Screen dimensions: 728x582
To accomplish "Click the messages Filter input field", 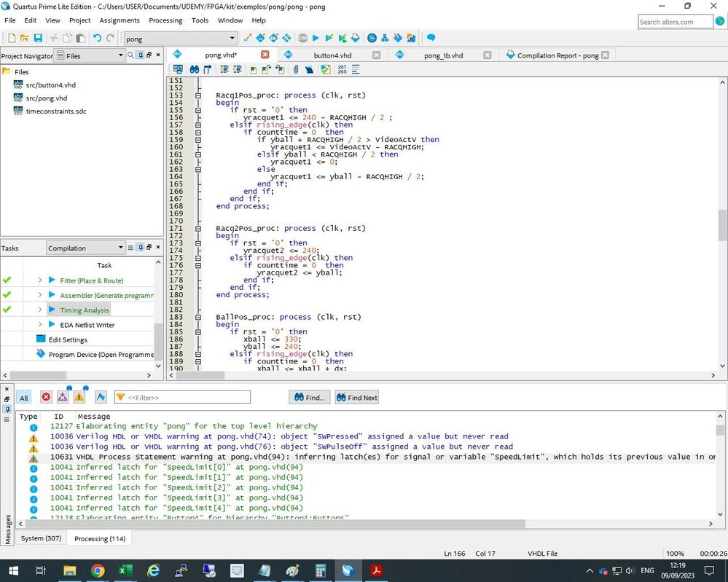I will click(187, 398).
